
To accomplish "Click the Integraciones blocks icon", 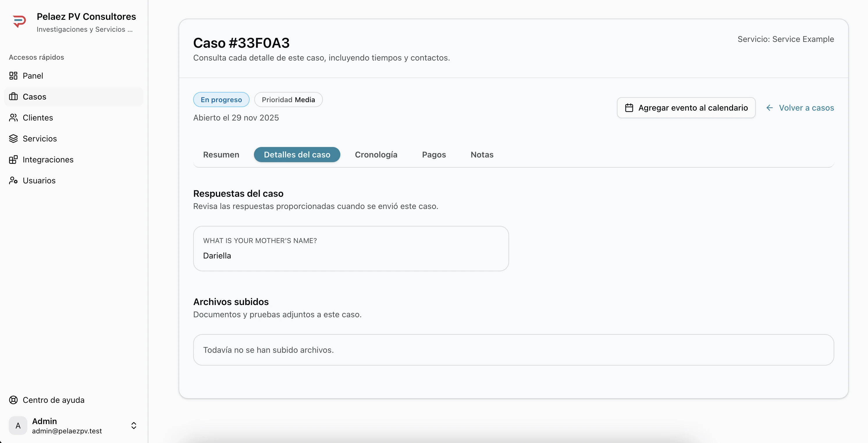I will [x=13, y=160].
